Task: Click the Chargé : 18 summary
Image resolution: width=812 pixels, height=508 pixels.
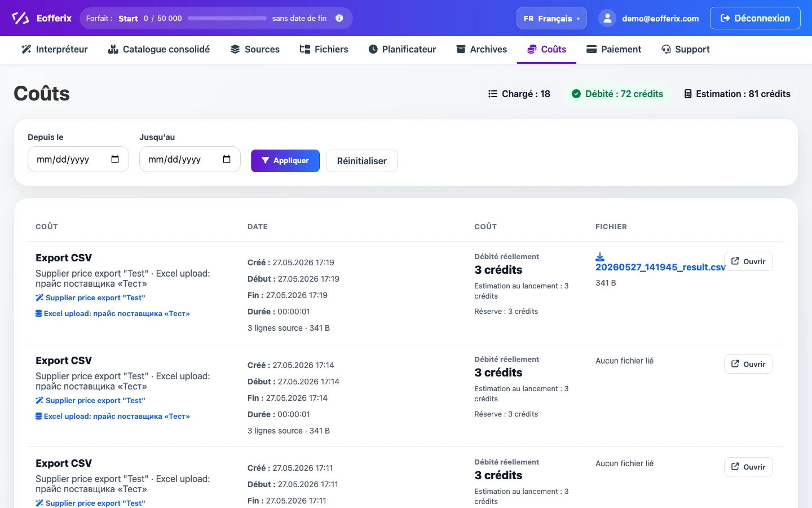Action: click(519, 94)
